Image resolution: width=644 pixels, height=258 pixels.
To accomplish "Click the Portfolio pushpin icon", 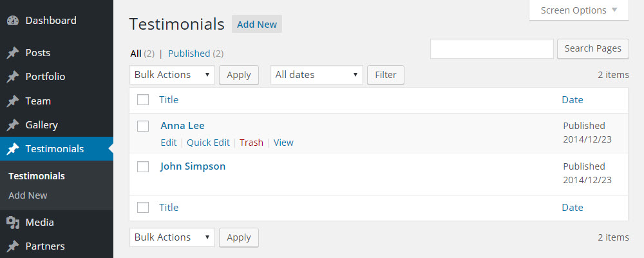I will (13, 77).
